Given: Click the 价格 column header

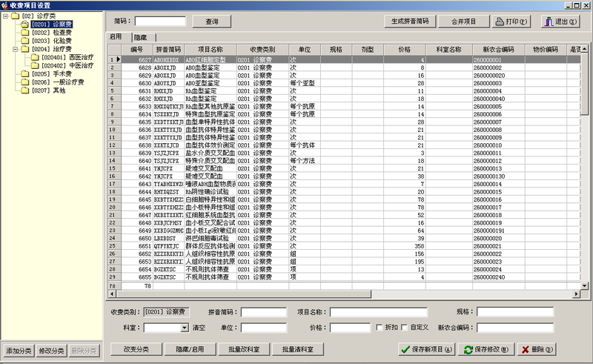Looking at the screenshot, I should coord(404,50).
